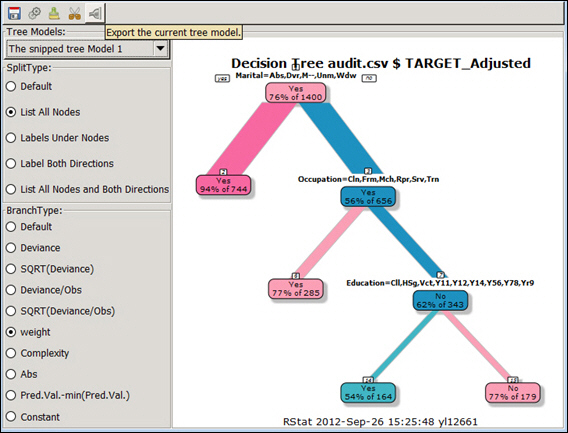Screen dimensions: 568x433
Task: Click the 'no' branch label box
Action: 369,78
